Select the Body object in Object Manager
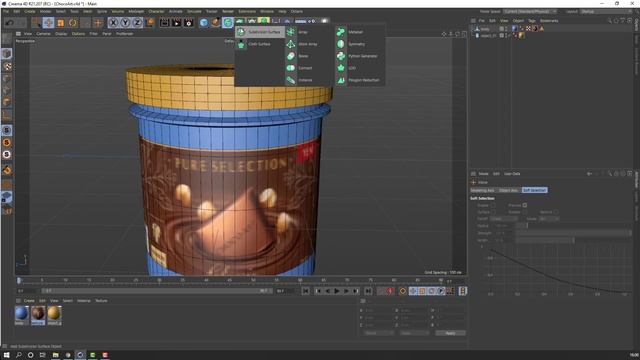The width and height of the screenshot is (640, 360). click(x=485, y=29)
